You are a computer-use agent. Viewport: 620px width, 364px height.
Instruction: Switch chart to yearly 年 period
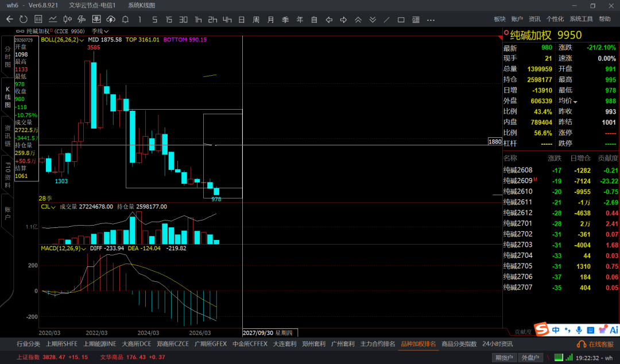click(x=300, y=20)
